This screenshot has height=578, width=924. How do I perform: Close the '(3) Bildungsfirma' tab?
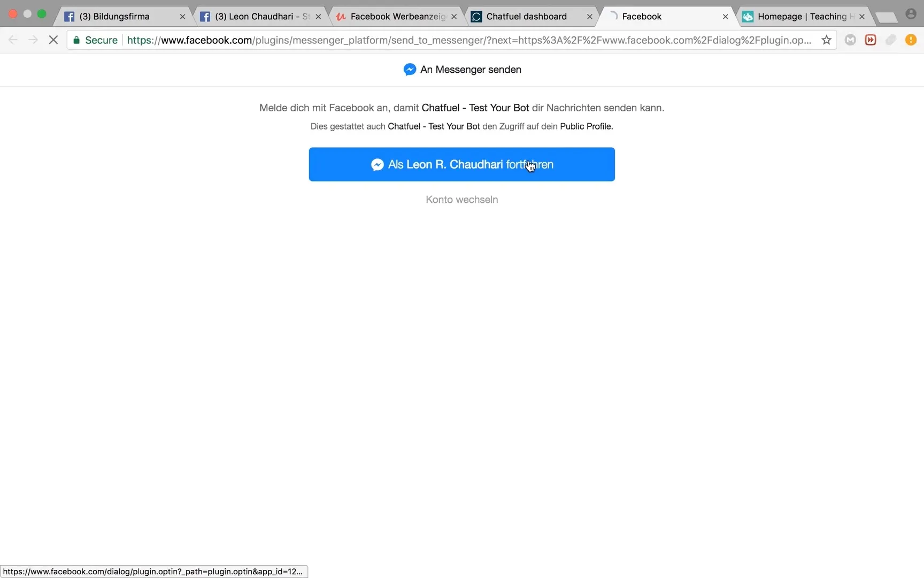tap(182, 17)
